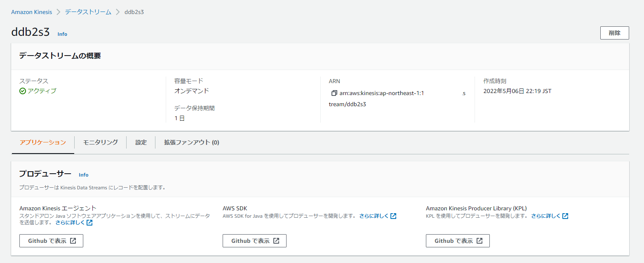
Task: Click the ARN text value
Action: tap(379, 93)
